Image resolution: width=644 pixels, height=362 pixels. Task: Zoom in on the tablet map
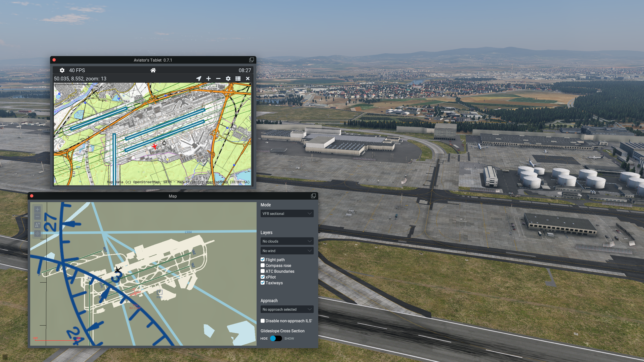209,79
